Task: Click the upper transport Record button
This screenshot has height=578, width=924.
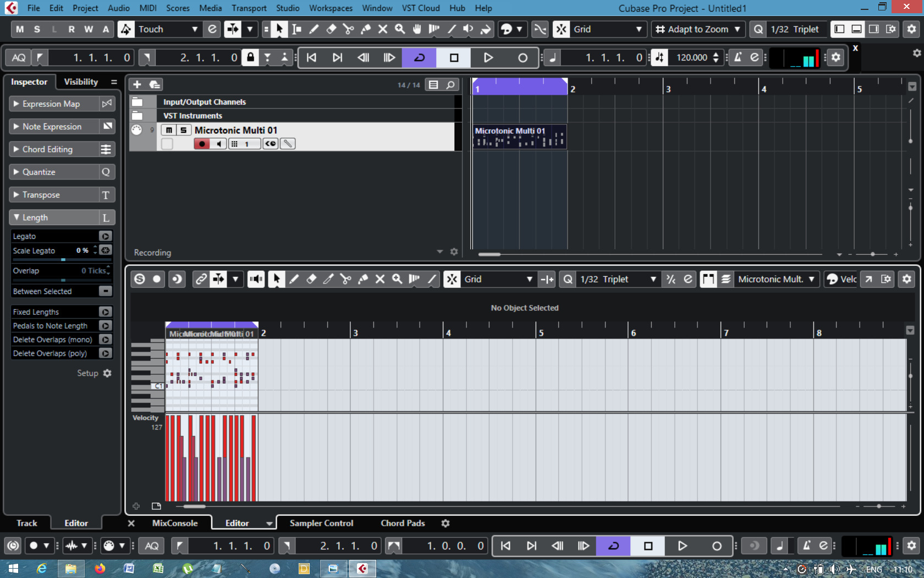Action: (x=522, y=57)
